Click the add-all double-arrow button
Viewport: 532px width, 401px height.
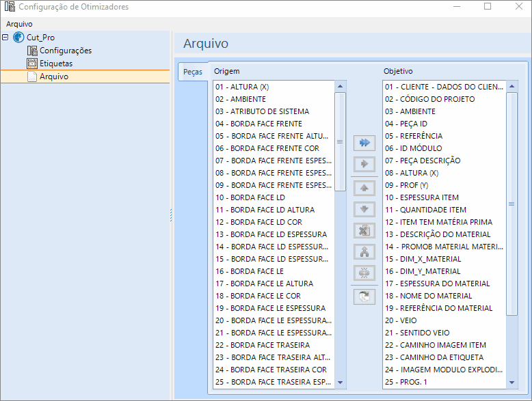tap(364, 143)
